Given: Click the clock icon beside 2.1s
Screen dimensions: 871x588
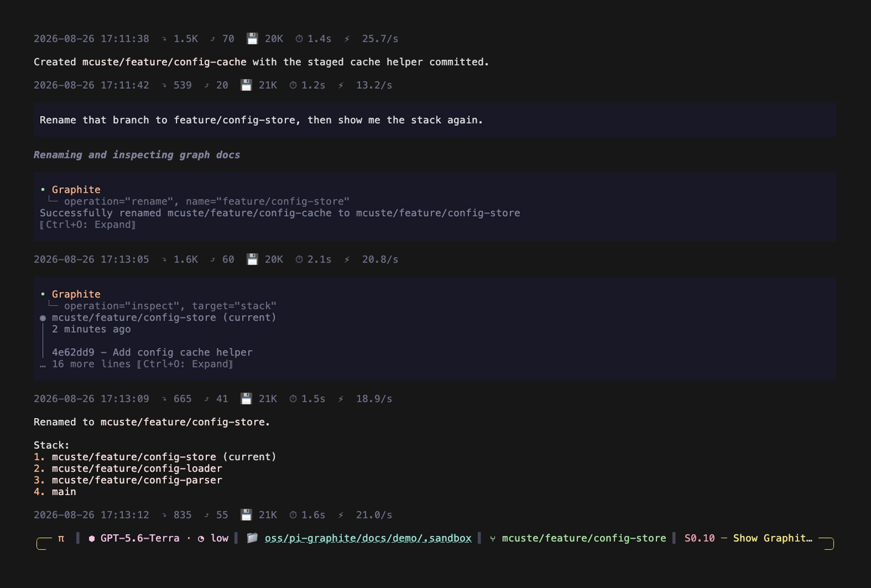Looking at the screenshot, I should [299, 259].
